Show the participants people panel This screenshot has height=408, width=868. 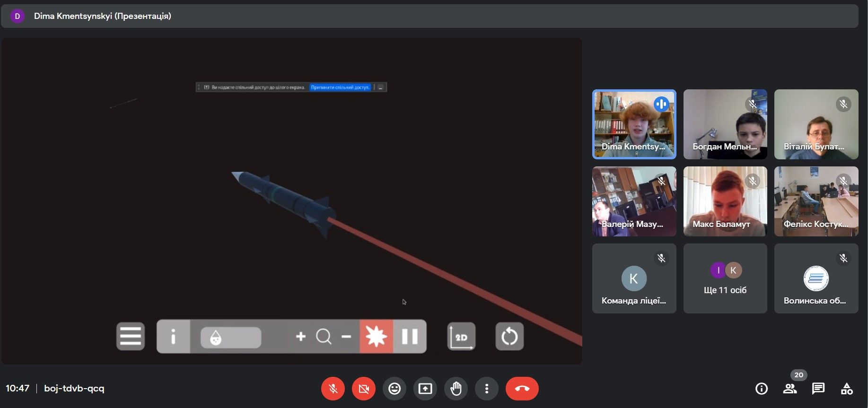click(790, 389)
